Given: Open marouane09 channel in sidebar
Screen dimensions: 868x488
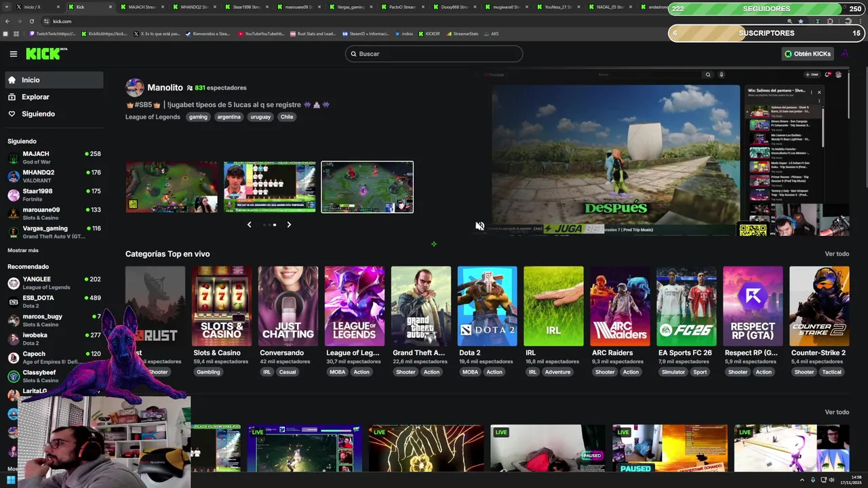Looking at the screenshot, I should coord(54,213).
